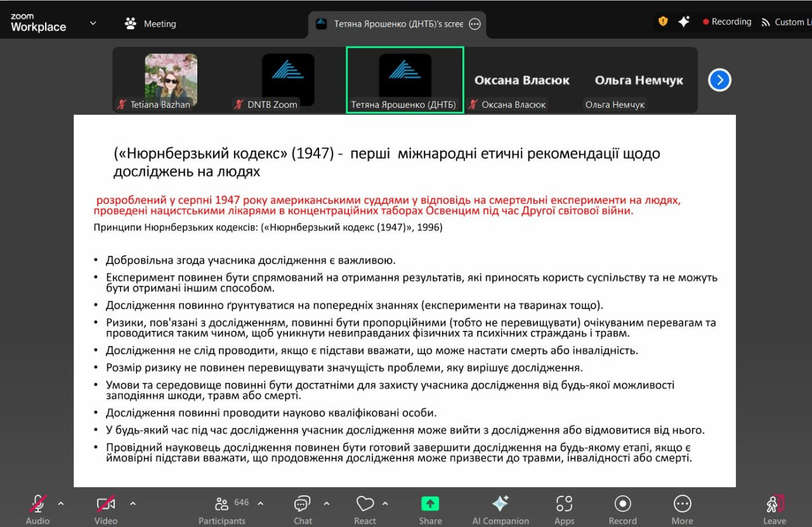Image resolution: width=812 pixels, height=527 pixels.
Task: Start camera with the Video button
Action: tap(106, 510)
